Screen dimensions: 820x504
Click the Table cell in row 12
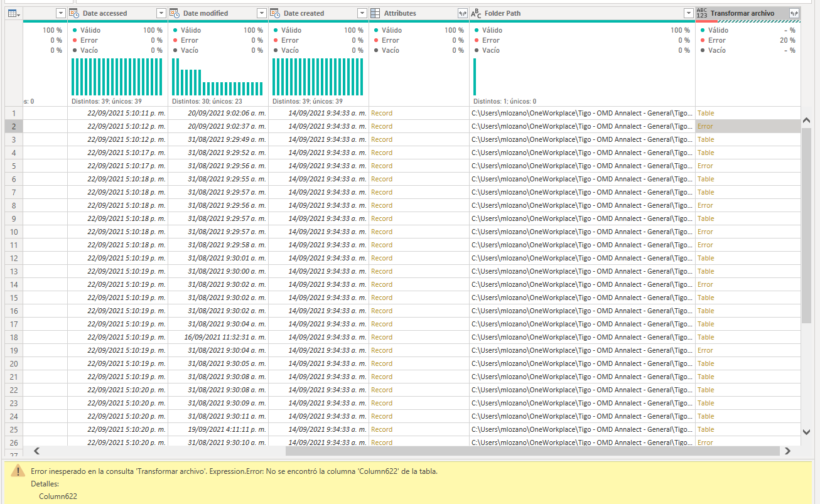click(748, 258)
